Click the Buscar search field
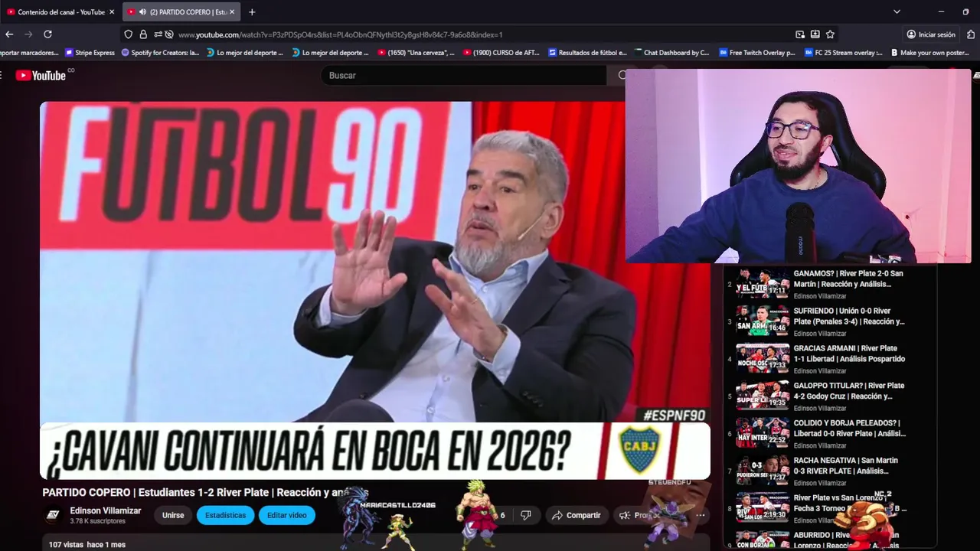The image size is (980, 551). [463, 75]
